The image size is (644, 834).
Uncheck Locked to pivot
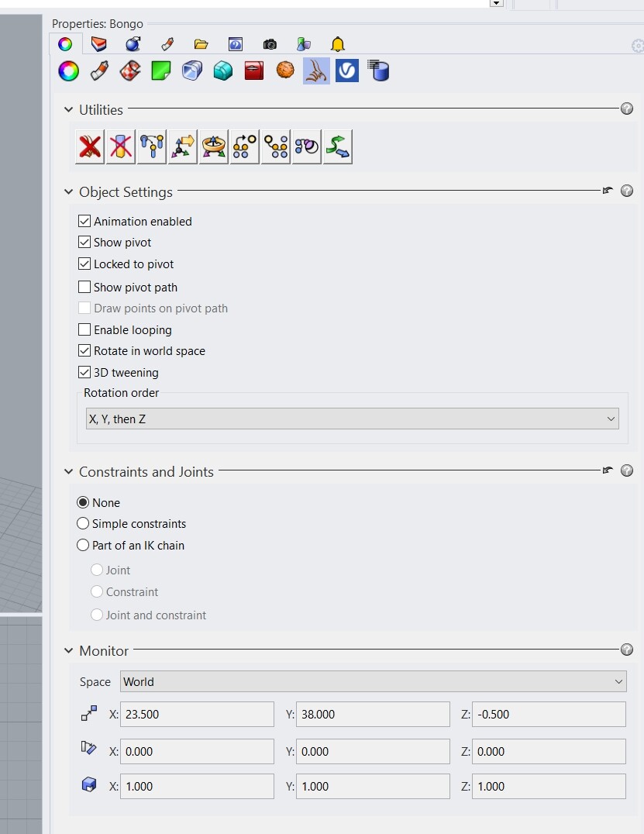point(84,264)
